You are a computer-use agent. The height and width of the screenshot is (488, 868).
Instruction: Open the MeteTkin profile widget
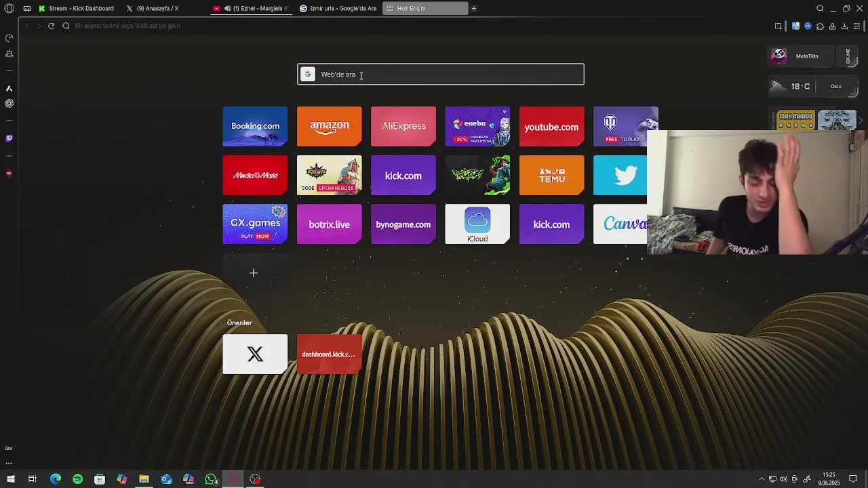802,56
